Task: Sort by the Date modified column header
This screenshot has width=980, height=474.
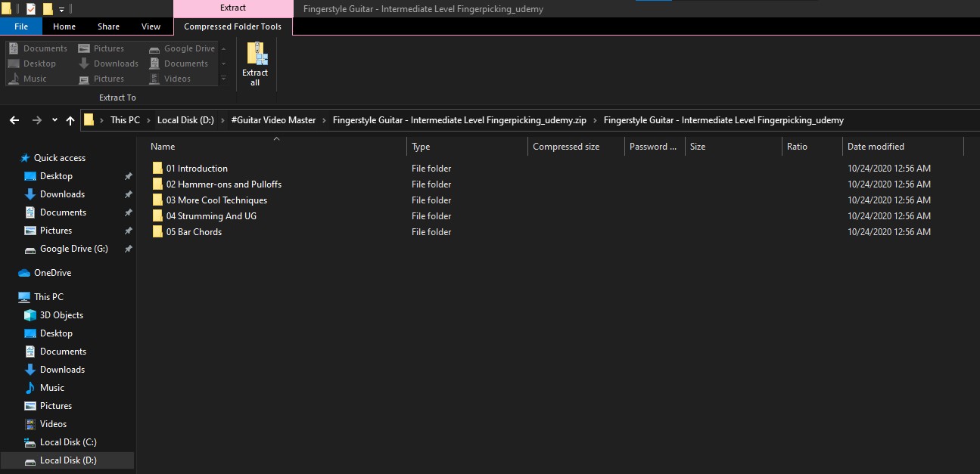Action: tap(876, 147)
